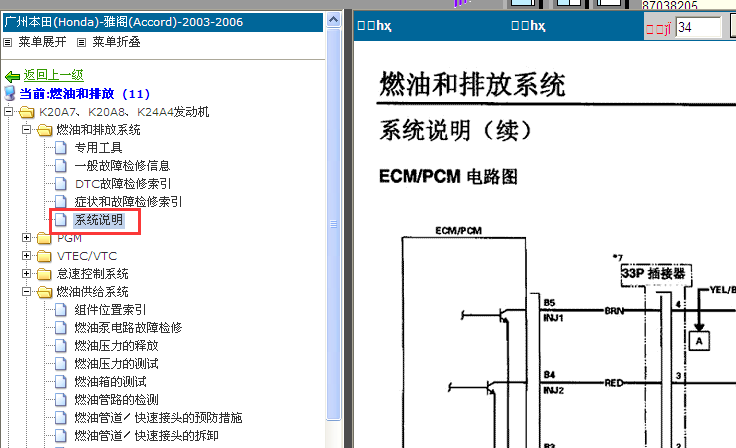The image size is (736, 448).
Task: Click document icon beside 燃油压力的测试
Action: pyautogui.click(x=61, y=363)
